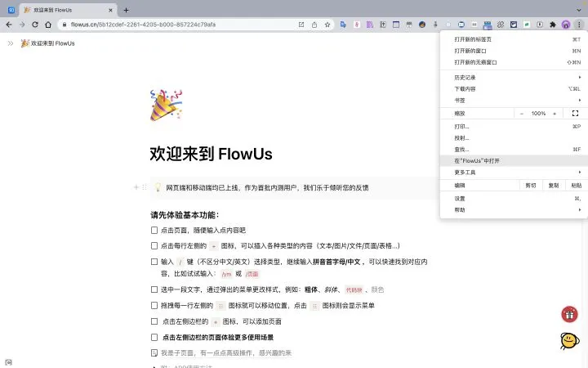The height and width of the screenshot is (368, 588).
Task: Expand the 帮助 submenu
Action: click(x=514, y=209)
